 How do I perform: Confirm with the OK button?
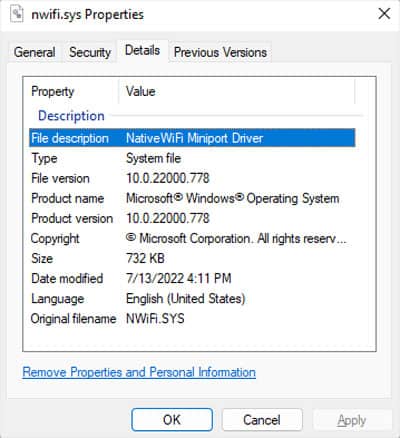(x=172, y=420)
